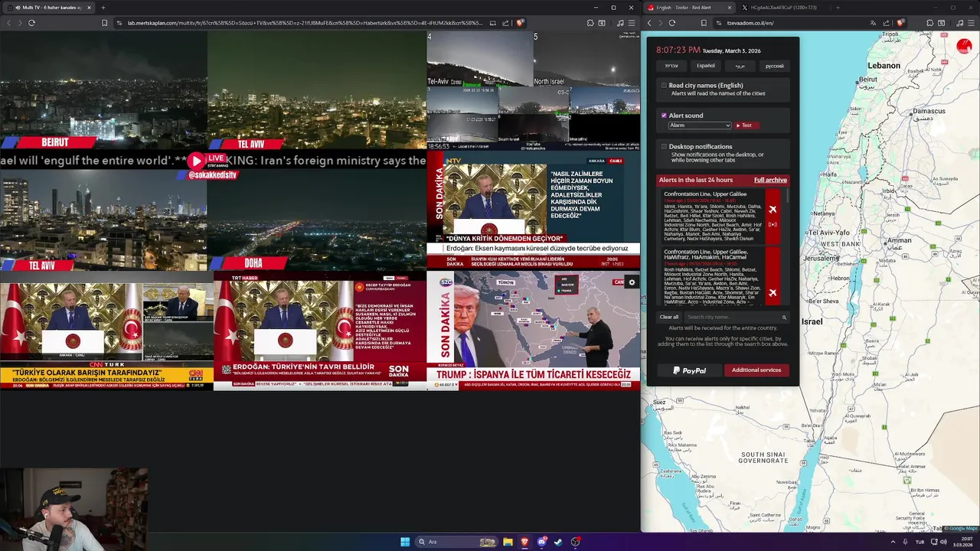Click the Brave shield in the Multi TV window
This screenshot has height=551, width=980.
pyautogui.click(x=520, y=23)
